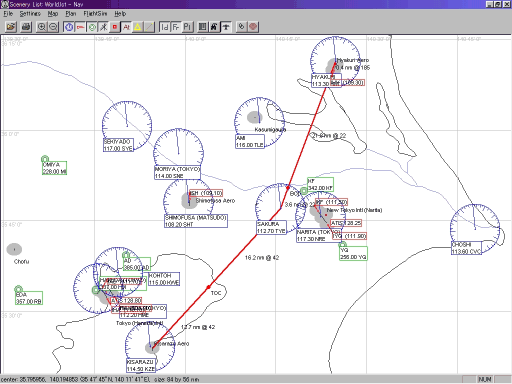Open the flight plan list panel icon
The image size is (512, 384).
[203, 27]
